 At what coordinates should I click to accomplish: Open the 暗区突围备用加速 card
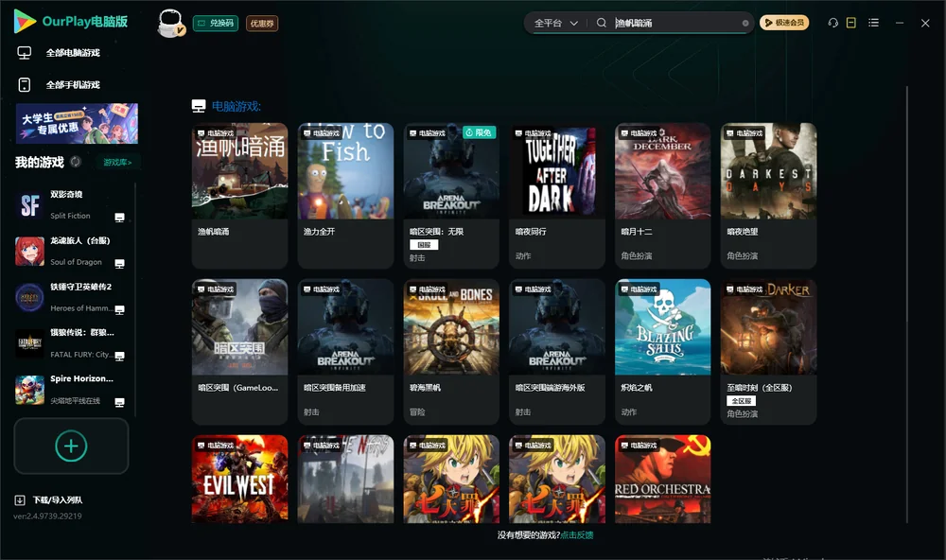[345, 352]
